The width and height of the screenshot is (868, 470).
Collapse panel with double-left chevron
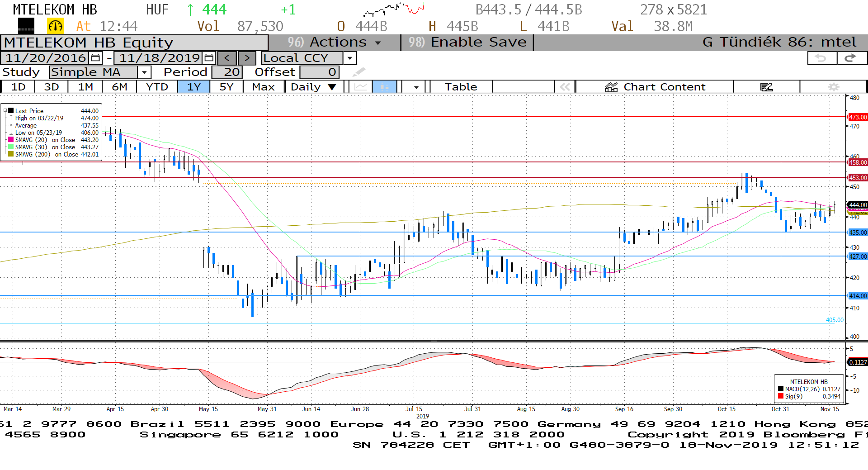[x=565, y=87]
